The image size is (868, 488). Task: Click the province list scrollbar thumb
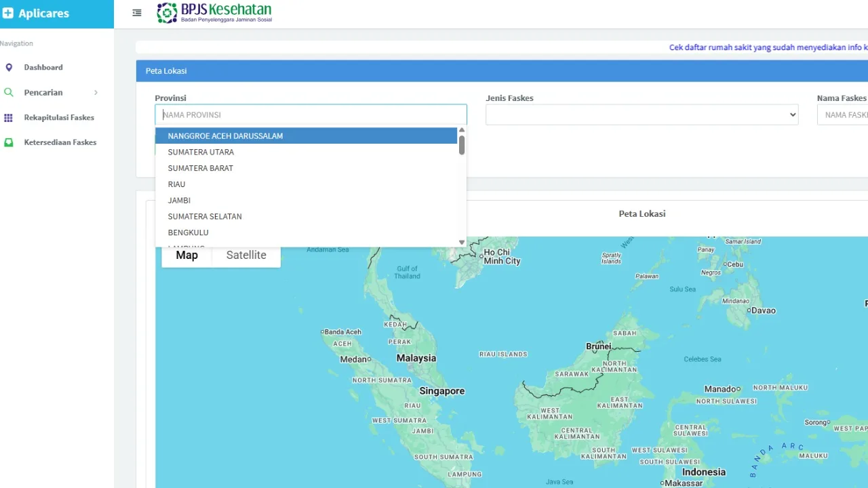point(462,145)
